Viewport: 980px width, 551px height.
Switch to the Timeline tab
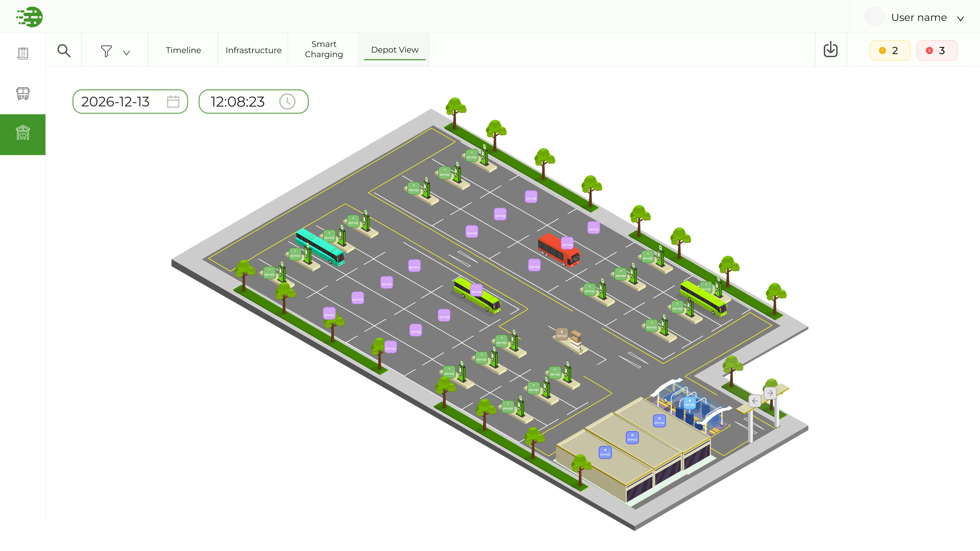click(183, 50)
